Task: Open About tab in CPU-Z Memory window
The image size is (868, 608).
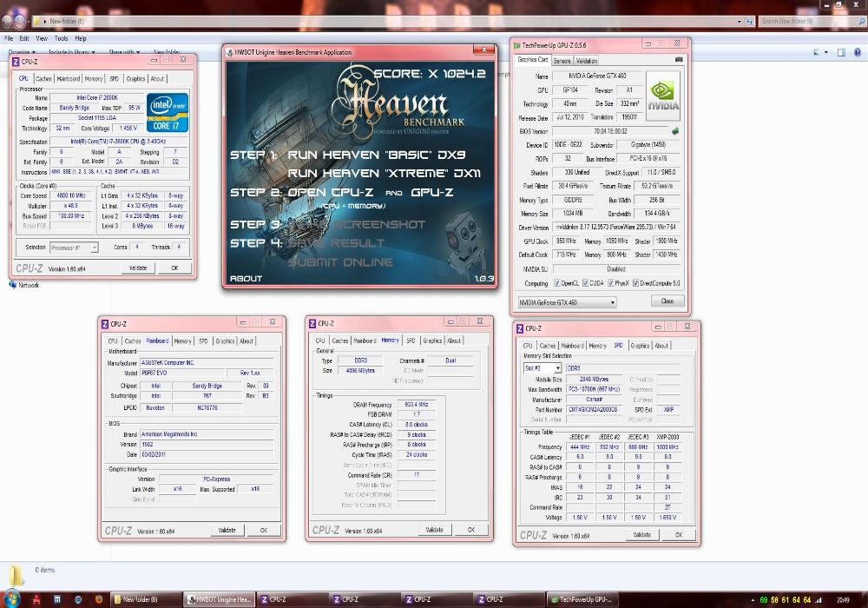Action: (454, 340)
